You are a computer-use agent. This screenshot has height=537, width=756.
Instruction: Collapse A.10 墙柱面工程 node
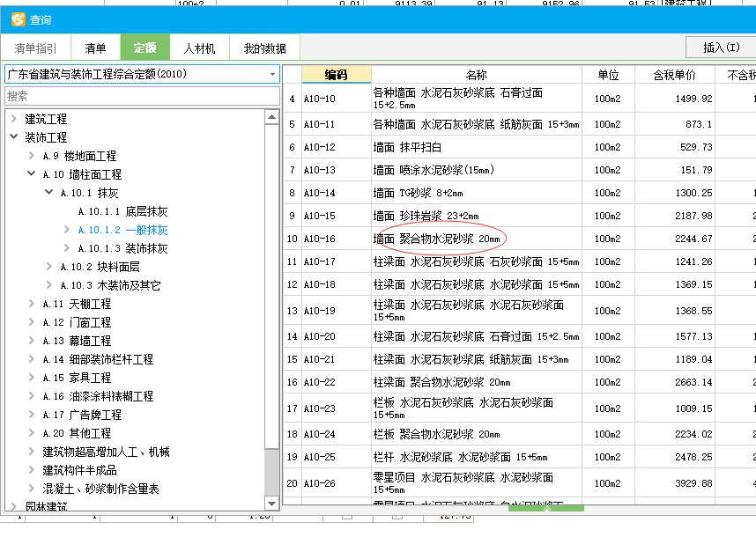pos(32,173)
